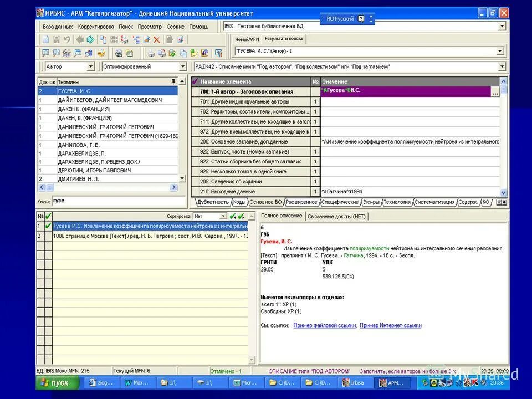
Task: Switch to the Дублетность tab
Action: coord(213,202)
